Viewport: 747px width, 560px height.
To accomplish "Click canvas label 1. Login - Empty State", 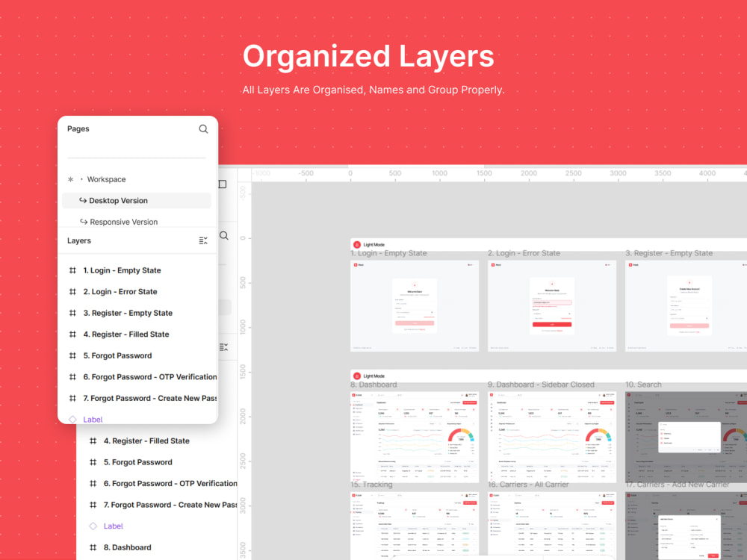I will (x=388, y=253).
